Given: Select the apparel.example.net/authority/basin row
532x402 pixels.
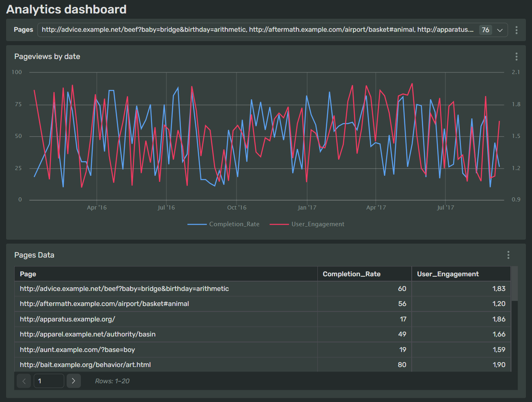Looking at the screenshot, I should 263,334.
